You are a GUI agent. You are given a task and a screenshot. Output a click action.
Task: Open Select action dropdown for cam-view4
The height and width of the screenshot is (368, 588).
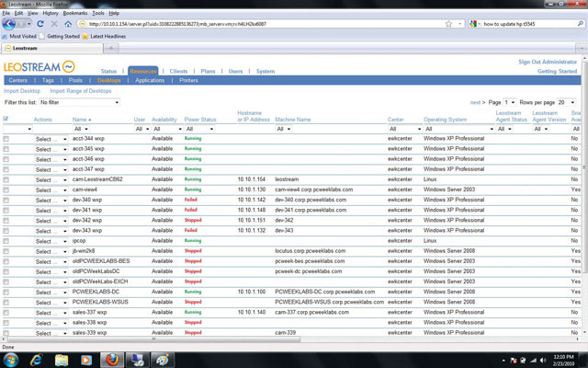click(x=51, y=190)
